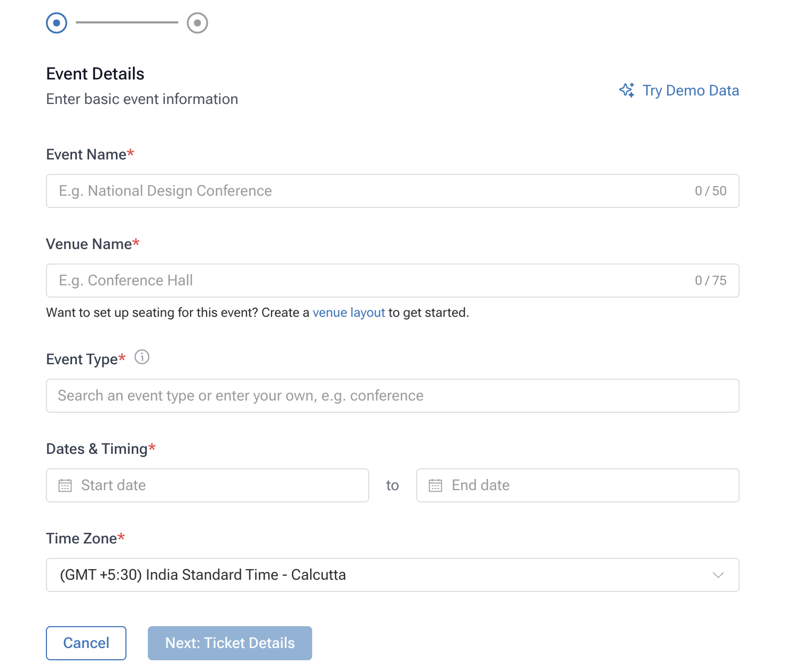Open the Event Type search combo box

pos(393,396)
